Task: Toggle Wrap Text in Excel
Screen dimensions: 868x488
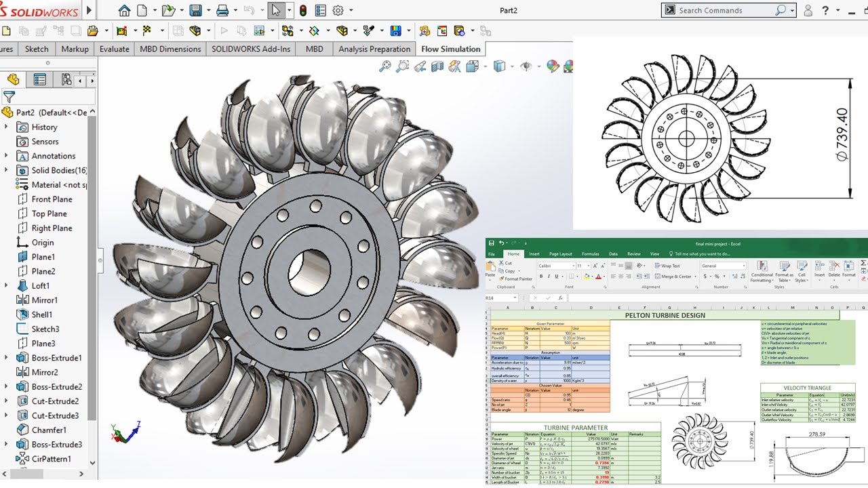Action: click(x=667, y=266)
